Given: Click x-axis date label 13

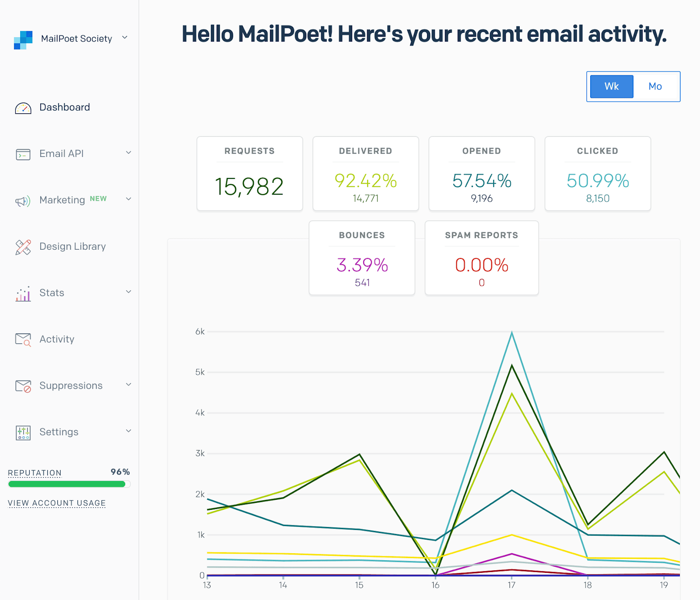Looking at the screenshot, I should pos(207,585).
